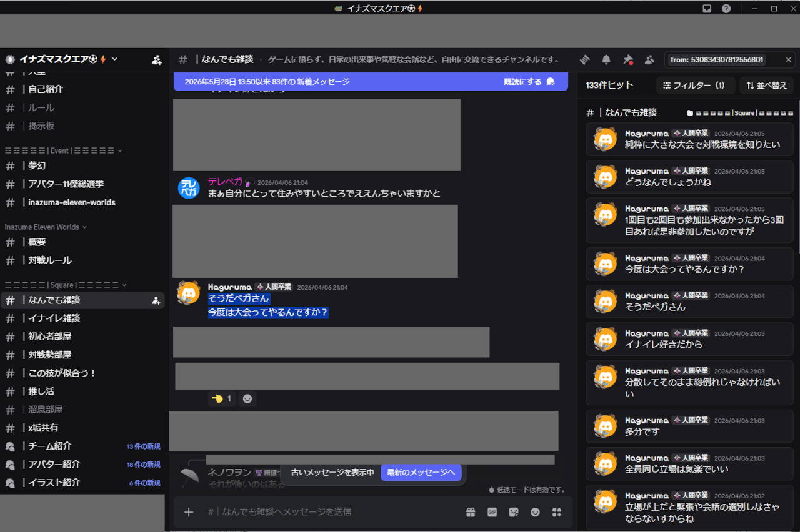The height and width of the screenshot is (532, 800).
Task: Click テレペガ avatar in chat
Action: click(x=189, y=188)
